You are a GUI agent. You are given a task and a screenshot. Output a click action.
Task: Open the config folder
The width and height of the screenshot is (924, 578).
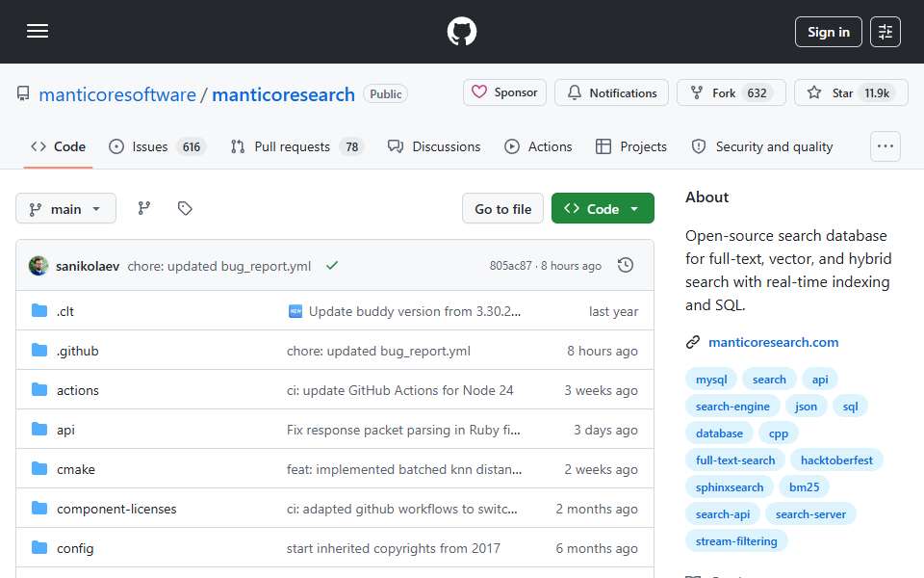pyautogui.click(x=75, y=548)
